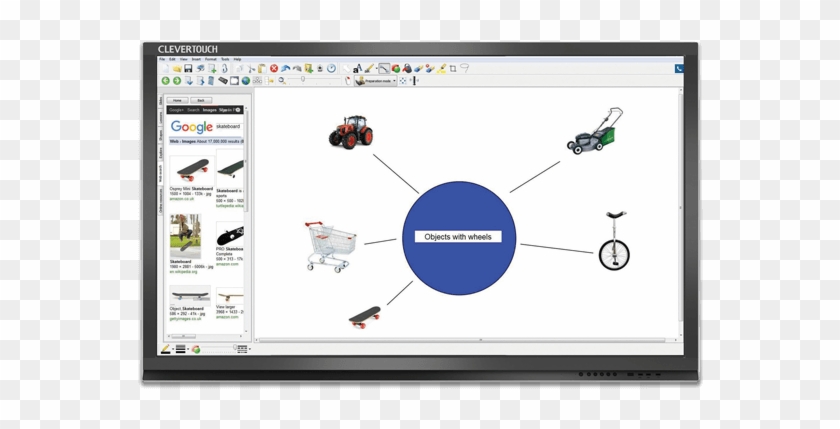Select the skateboard image on canvas
This screenshot has width=840, height=429.
365,317
